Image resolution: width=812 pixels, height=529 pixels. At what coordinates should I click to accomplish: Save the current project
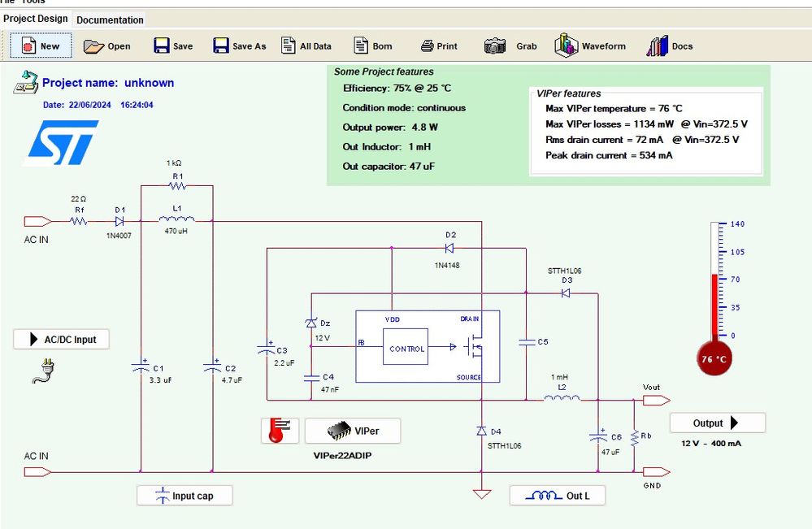point(173,46)
